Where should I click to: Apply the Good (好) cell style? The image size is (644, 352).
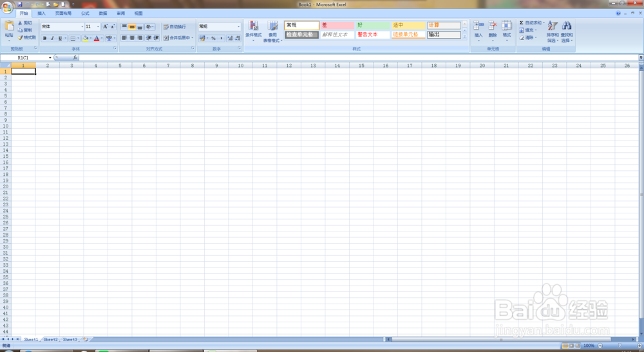(372, 26)
